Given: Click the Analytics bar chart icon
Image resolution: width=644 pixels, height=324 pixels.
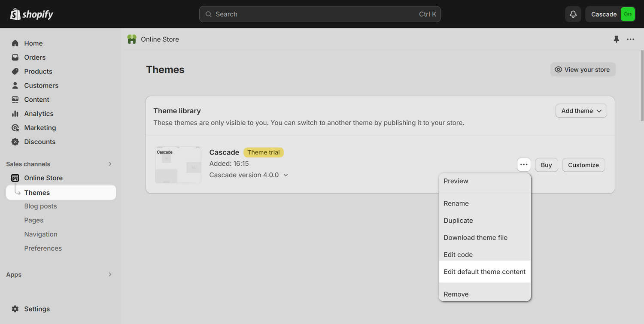Looking at the screenshot, I should coord(15,114).
